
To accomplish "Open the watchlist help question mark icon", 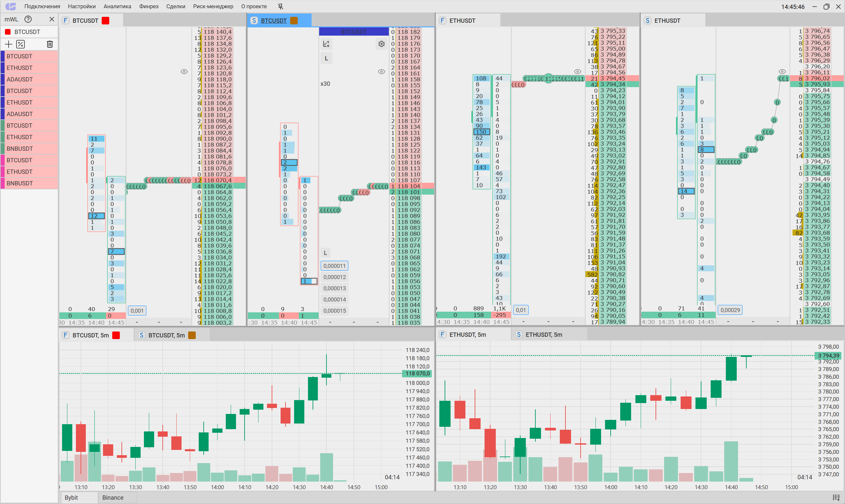I will (28, 19).
